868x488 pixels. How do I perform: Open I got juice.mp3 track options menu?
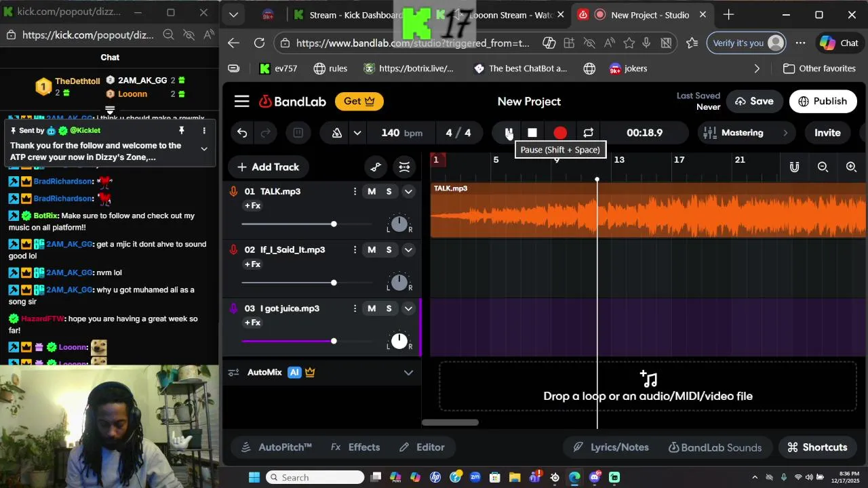(355, 308)
